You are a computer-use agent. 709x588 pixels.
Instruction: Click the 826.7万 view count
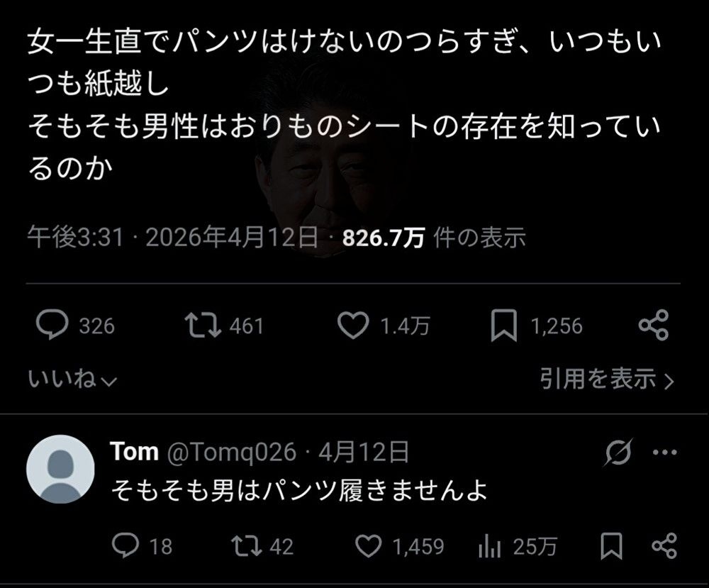tap(383, 238)
